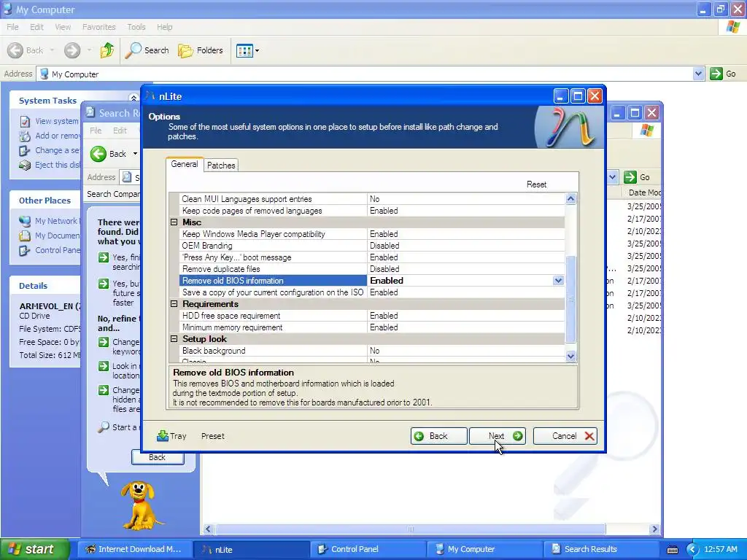Click the options list scrollbar thumb
This screenshot has height=560, width=747.
click(570, 299)
